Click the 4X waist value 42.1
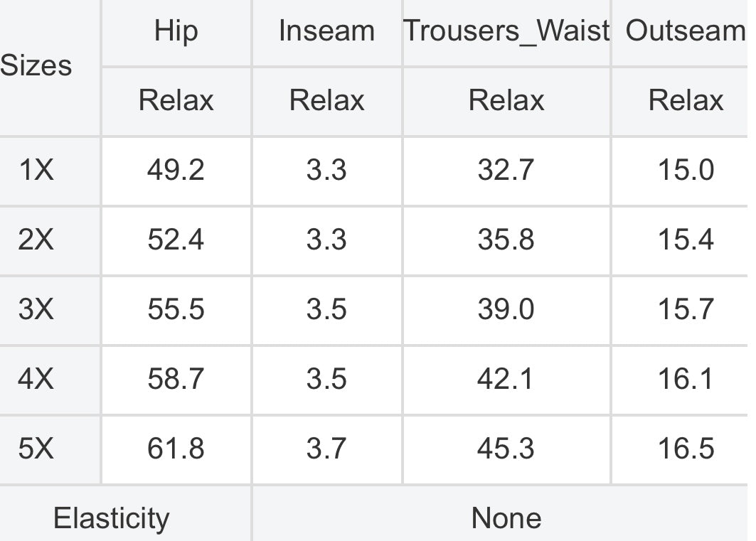Image resolution: width=756 pixels, height=541 pixels. click(x=506, y=380)
